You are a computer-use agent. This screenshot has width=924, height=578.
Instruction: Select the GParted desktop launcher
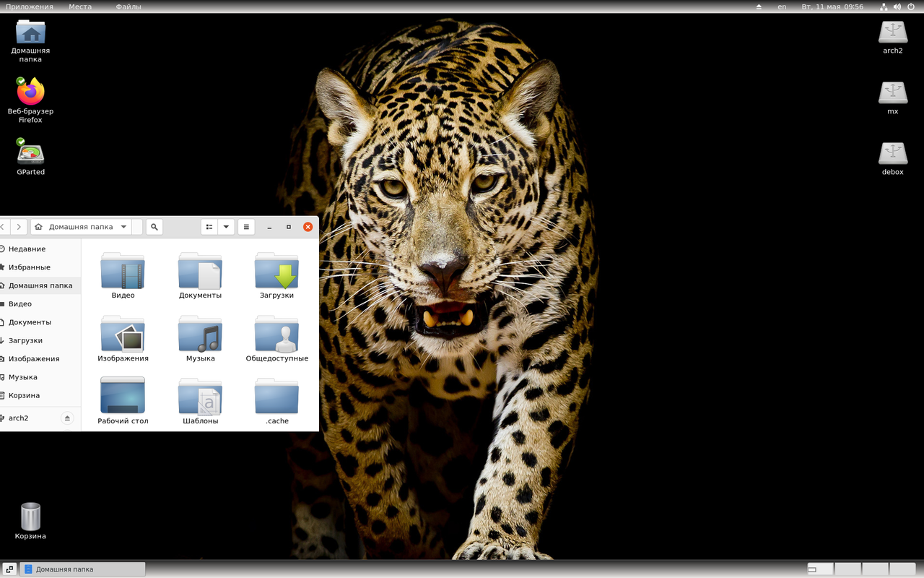click(30, 157)
